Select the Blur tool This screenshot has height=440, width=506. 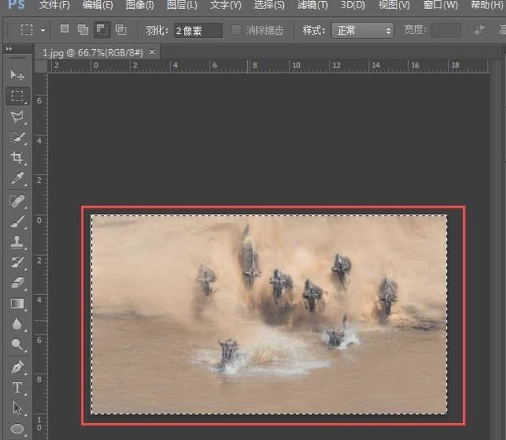click(x=17, y=324)
